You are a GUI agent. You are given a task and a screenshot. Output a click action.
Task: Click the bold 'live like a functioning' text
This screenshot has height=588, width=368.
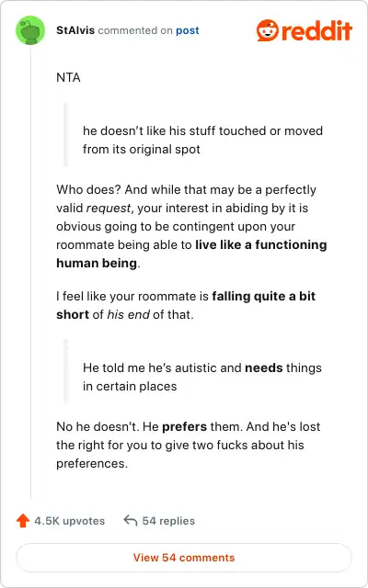(x=261, y=245)
